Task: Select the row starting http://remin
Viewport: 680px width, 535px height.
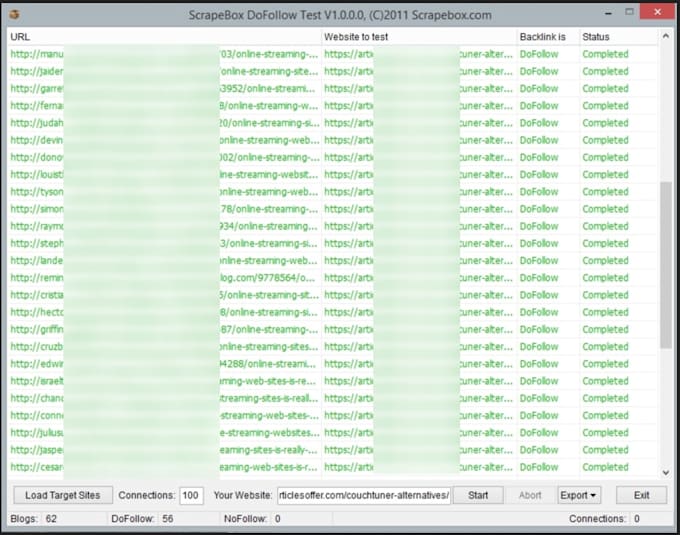Action: [x=333, y=278]
